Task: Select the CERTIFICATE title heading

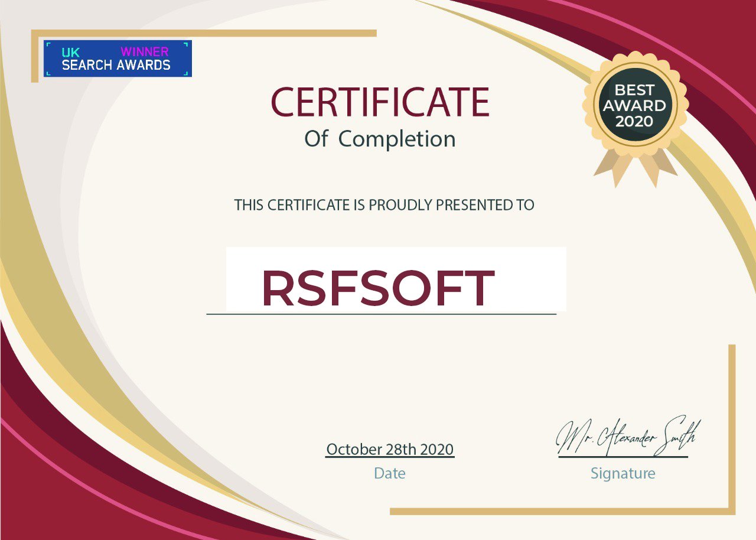Action: (x=380, y=102)
